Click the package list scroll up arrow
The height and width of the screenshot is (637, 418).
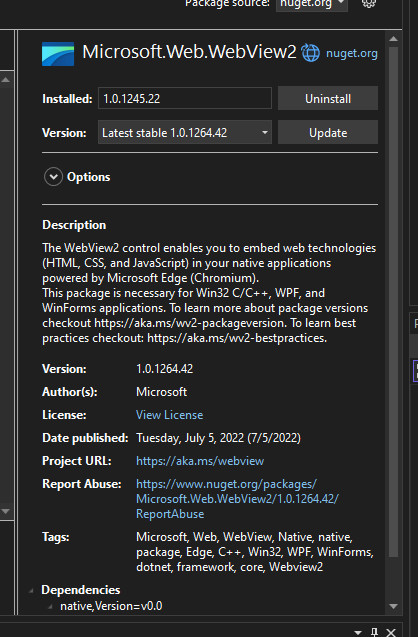[x=6, y=80]
